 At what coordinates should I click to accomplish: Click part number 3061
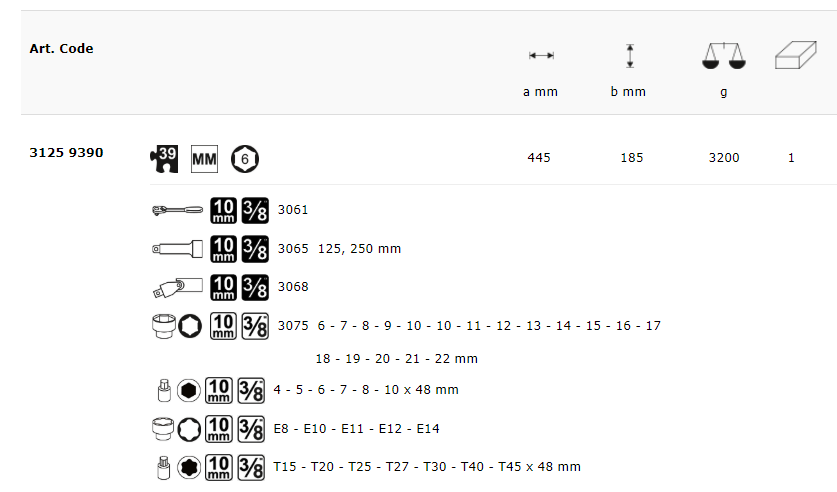(293, 210)
